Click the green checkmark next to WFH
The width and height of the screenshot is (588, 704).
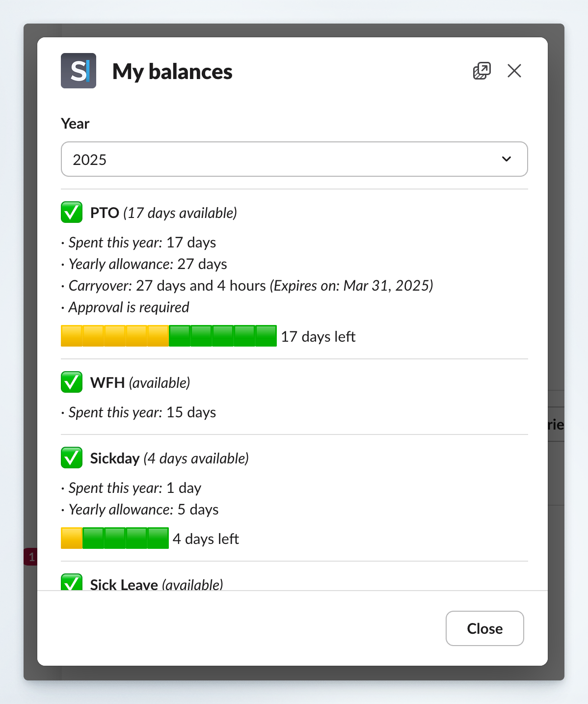[x=71, y=382]
